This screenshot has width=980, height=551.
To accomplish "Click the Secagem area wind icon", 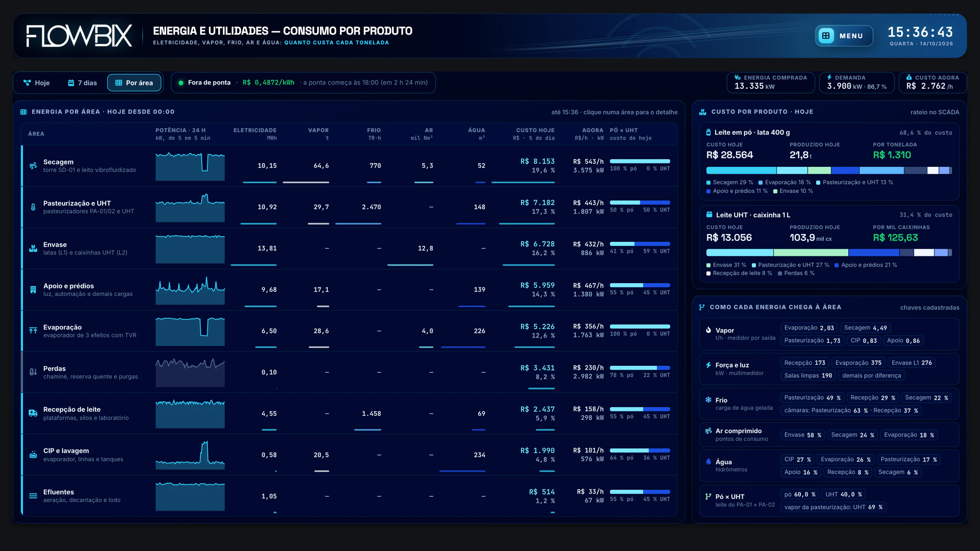I will click(33, 166).
